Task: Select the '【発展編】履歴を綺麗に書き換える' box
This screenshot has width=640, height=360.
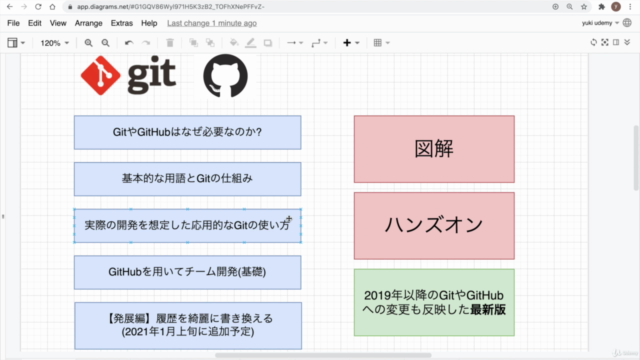Action: click(188, 325)
